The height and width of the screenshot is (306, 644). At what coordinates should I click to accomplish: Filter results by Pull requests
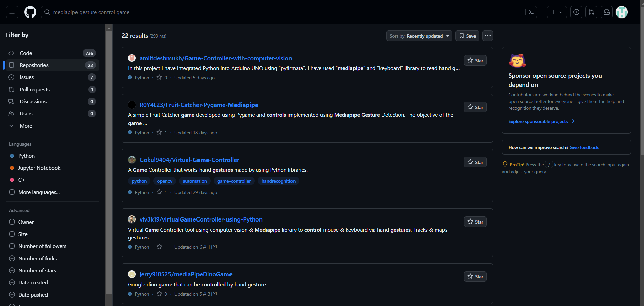[52, 90]
